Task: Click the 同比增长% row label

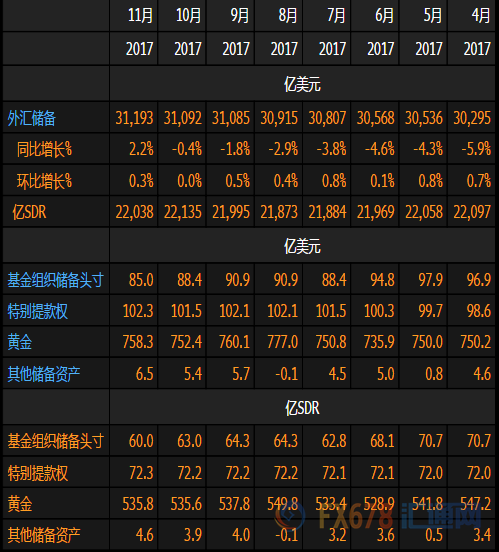Action: coord(44,149)
